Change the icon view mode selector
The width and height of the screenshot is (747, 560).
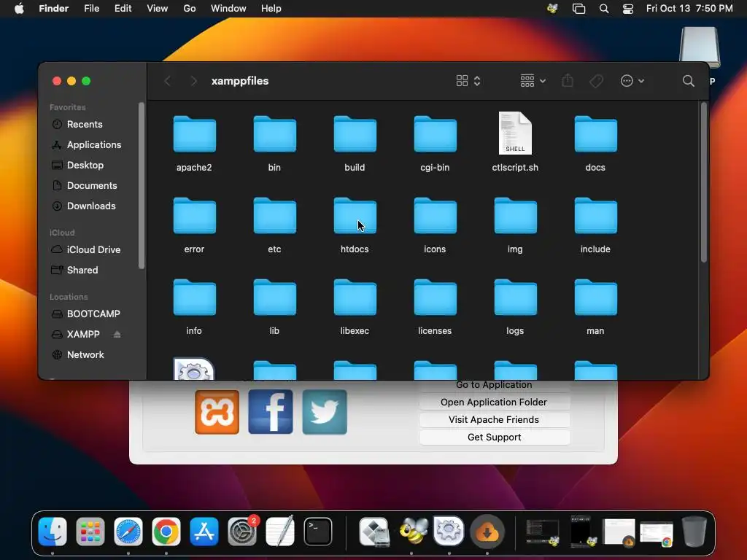tap(468, 81)
